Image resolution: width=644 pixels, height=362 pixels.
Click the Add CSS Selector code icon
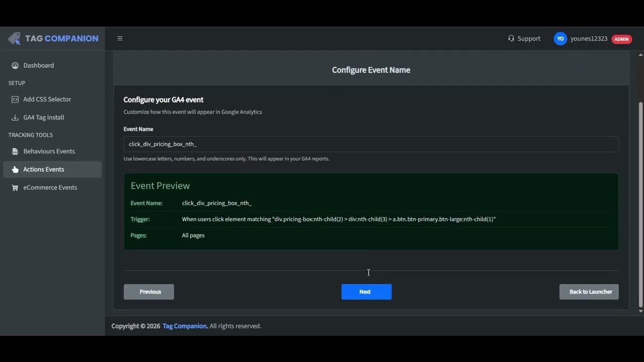tap(15, 100)
